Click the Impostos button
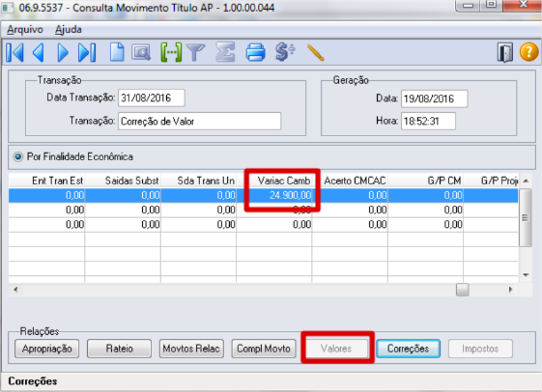The height and width of the screenshot is (392, 542). (480, 349)
